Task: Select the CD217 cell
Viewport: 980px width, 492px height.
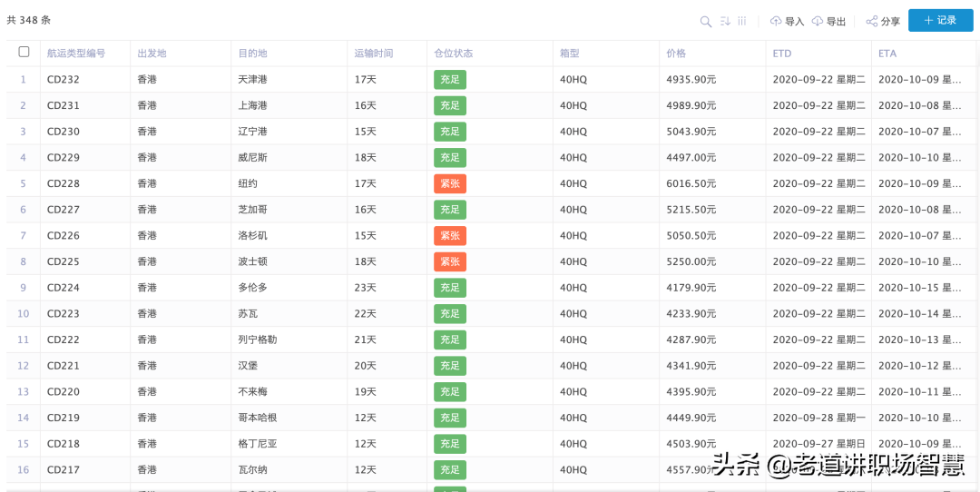Action: click(85, 469)
